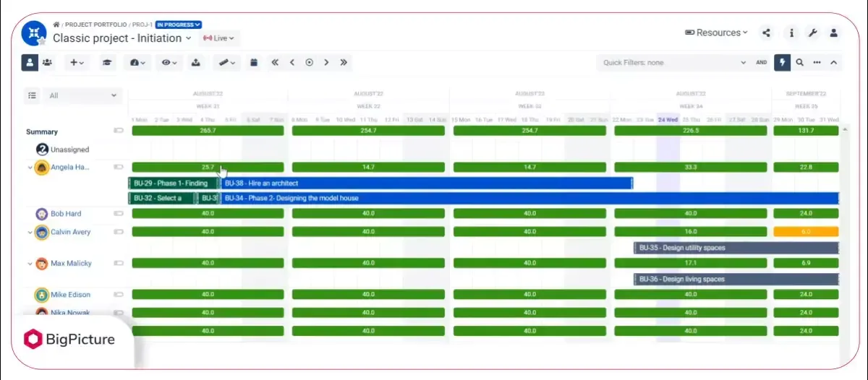Switch to teams view icon
The height and width of the screenshot is (380, 868).
tap(47, 62)
